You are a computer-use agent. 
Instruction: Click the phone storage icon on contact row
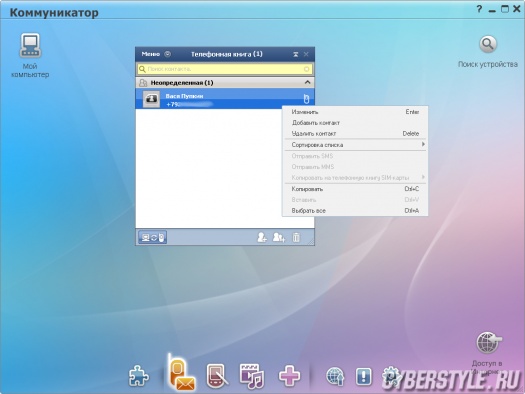[306, 98]
